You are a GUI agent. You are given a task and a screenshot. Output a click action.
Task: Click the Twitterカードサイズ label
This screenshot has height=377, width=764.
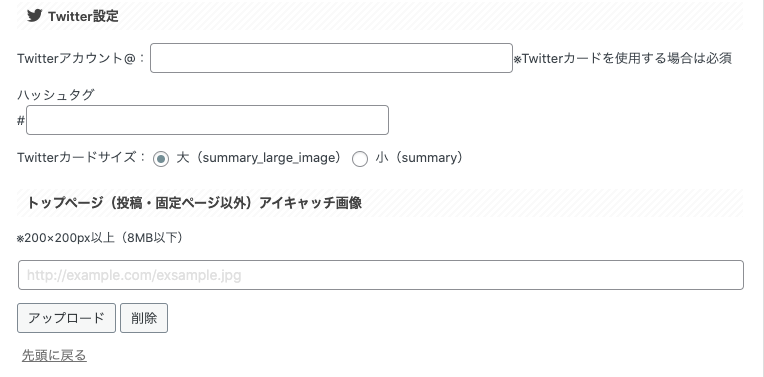(81, 157)
